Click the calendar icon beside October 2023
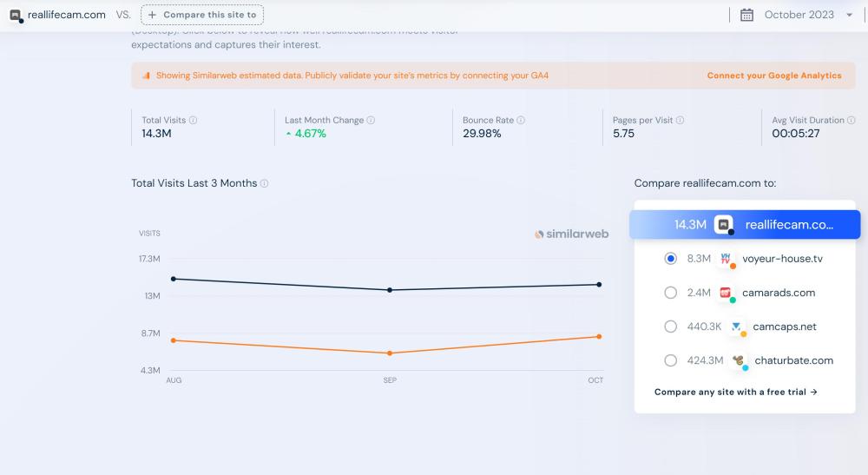The height and width of the screenshot is (475, 868). coord(746,15)
